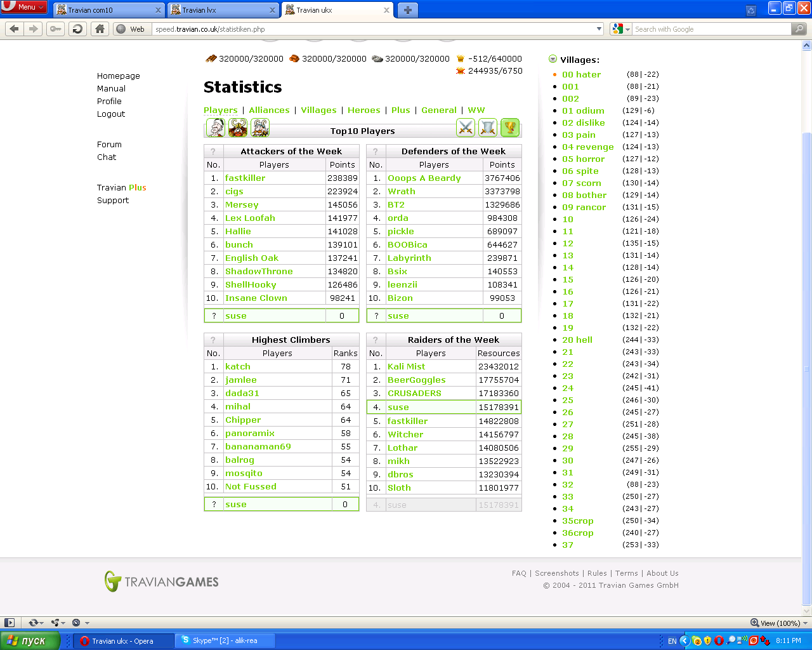Go forward with the browser forward arrow
Image resolution: width=812 pixels, height=650 pixels.
pos(34,29)
